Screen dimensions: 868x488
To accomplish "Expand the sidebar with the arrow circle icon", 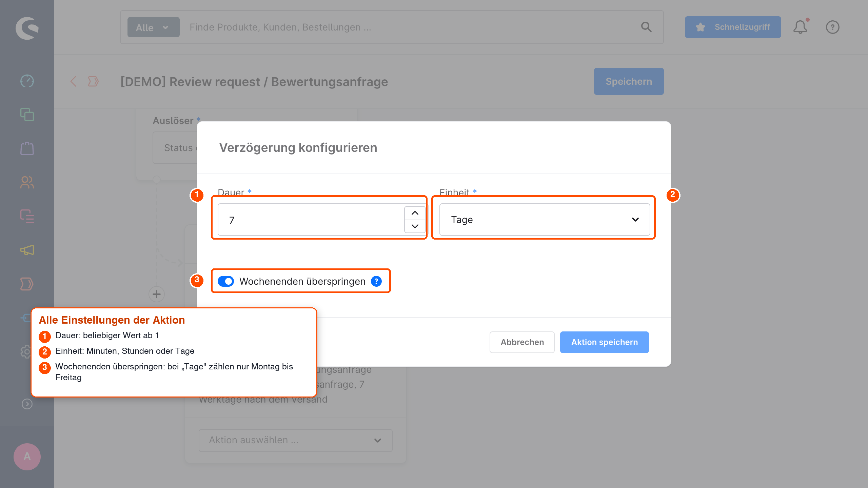I will click(27, 404).
